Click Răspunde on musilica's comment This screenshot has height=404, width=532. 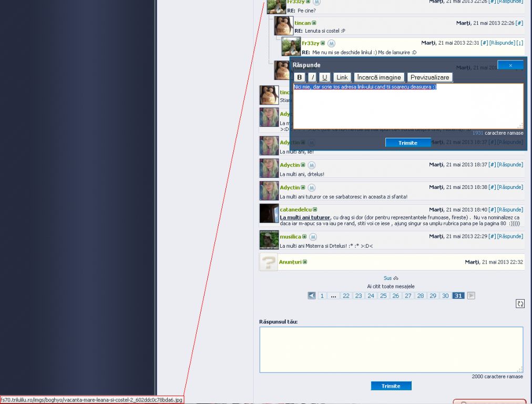tap(510, 236)
